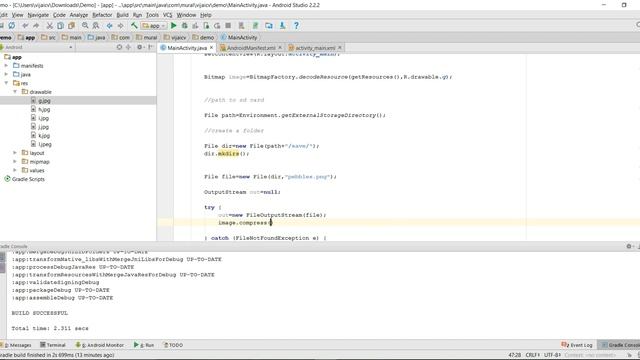Navigate Back with the left arrow
This screenshot has width=640, height=360.
coord(109,25)
